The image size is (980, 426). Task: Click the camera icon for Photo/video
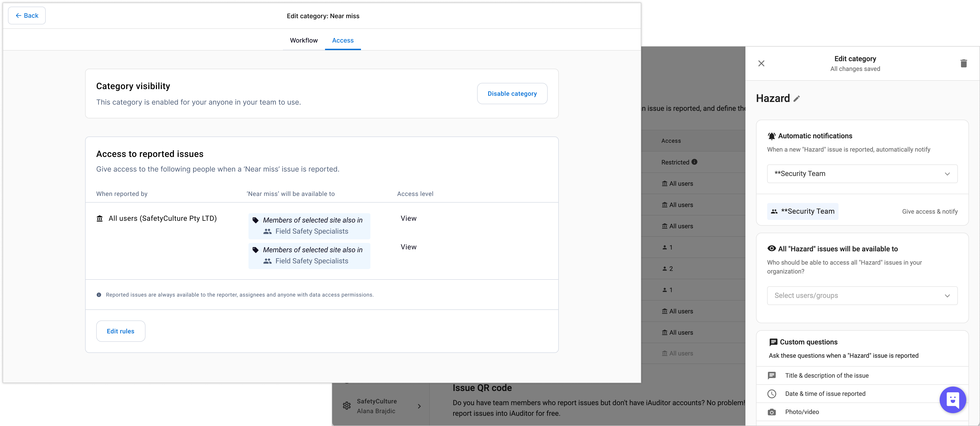(772, 412)
